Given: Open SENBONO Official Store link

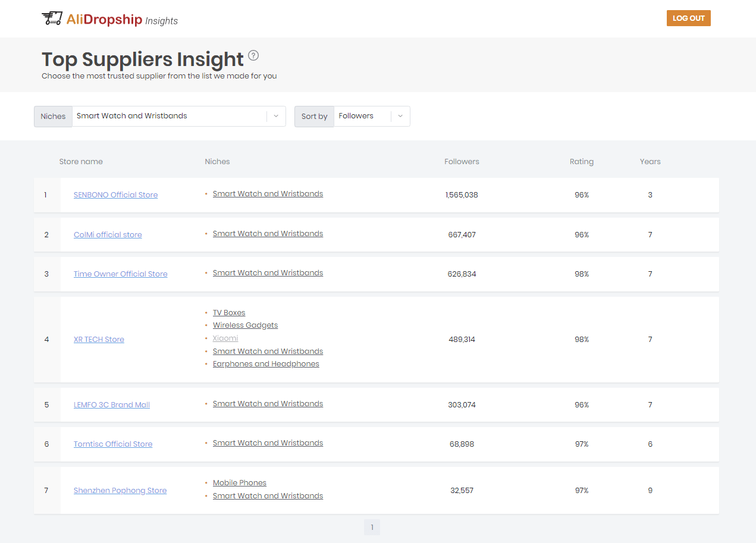Looking at the screenshot, I should pos(115,195).
